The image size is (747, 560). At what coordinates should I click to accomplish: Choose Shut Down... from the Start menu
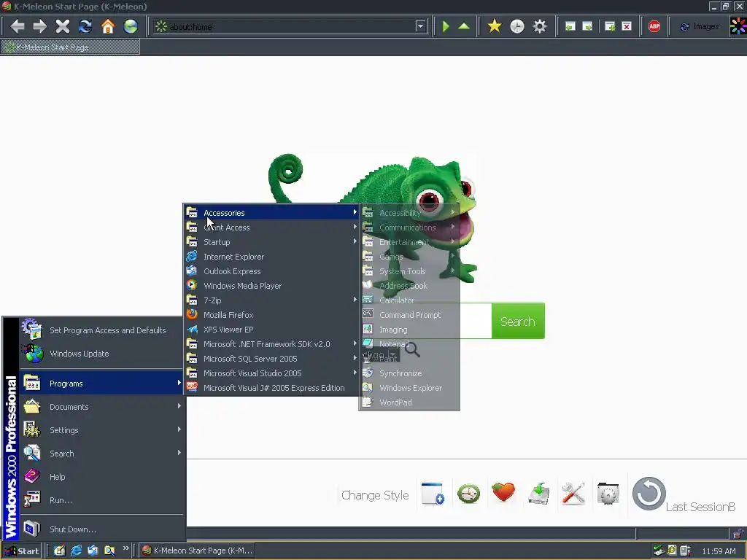(x=101, y=529)
